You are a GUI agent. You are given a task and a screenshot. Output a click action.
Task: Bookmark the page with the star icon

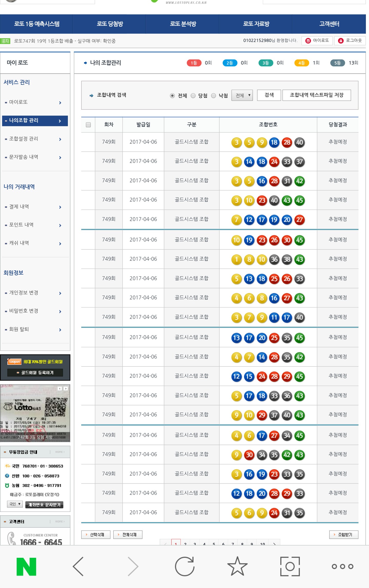point(237,566)
